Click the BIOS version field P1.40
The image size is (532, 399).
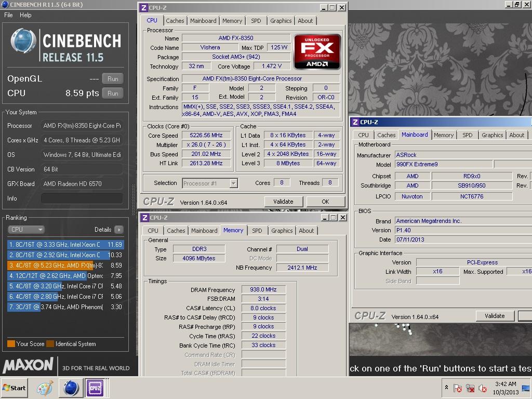[463, 230]
